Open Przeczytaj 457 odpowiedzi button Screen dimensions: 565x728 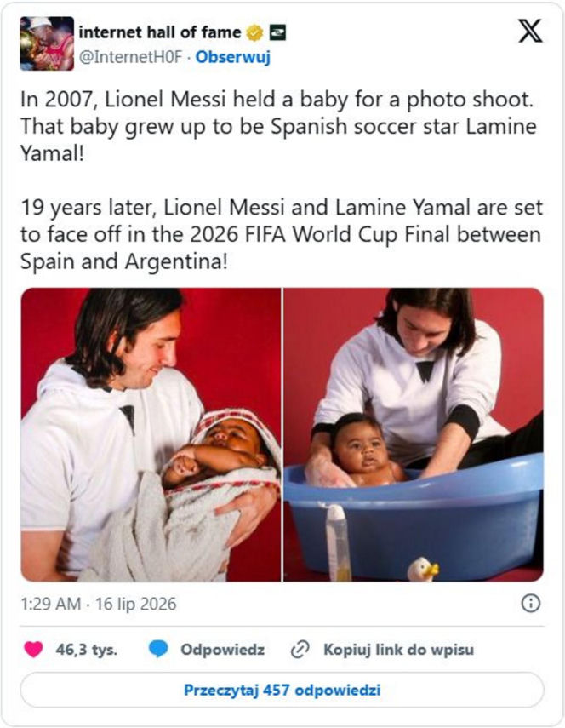point(282,690)
